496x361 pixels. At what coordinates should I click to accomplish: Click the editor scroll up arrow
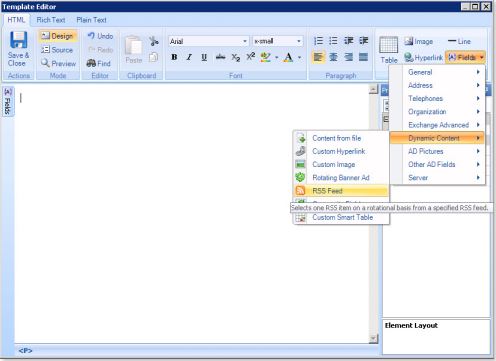point(373,89)
